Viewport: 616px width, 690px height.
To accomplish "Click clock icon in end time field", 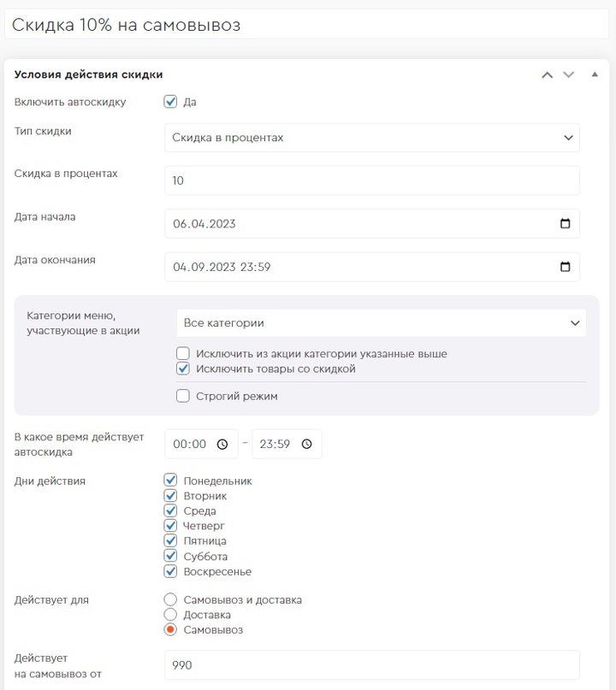I will tap(306, 445).
